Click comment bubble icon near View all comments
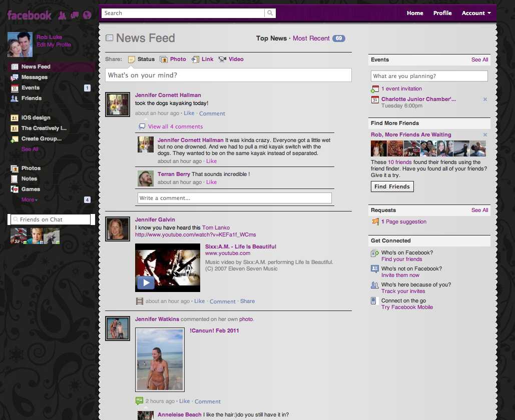The height and width of the screenshot is (420, 515). tap(142, 126)
